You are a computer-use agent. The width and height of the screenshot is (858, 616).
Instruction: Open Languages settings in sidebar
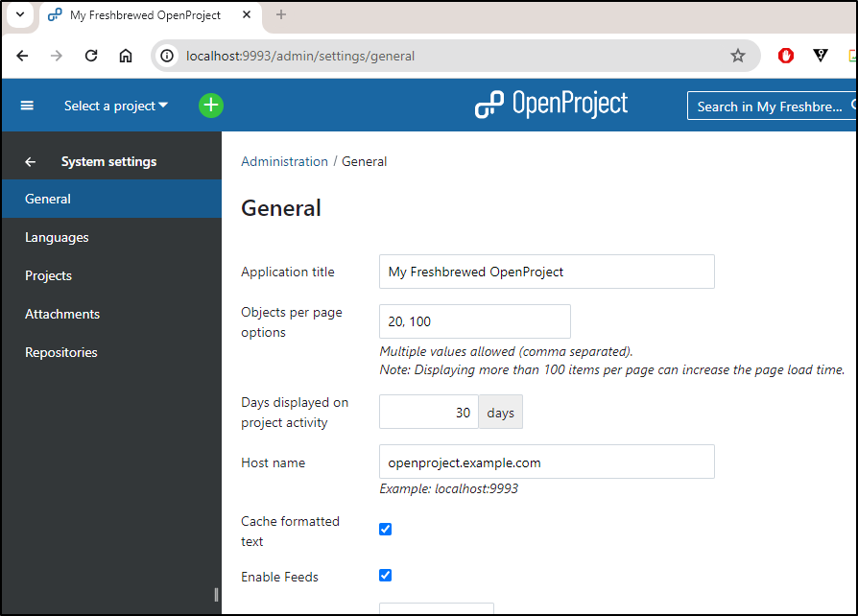[111, 237]
